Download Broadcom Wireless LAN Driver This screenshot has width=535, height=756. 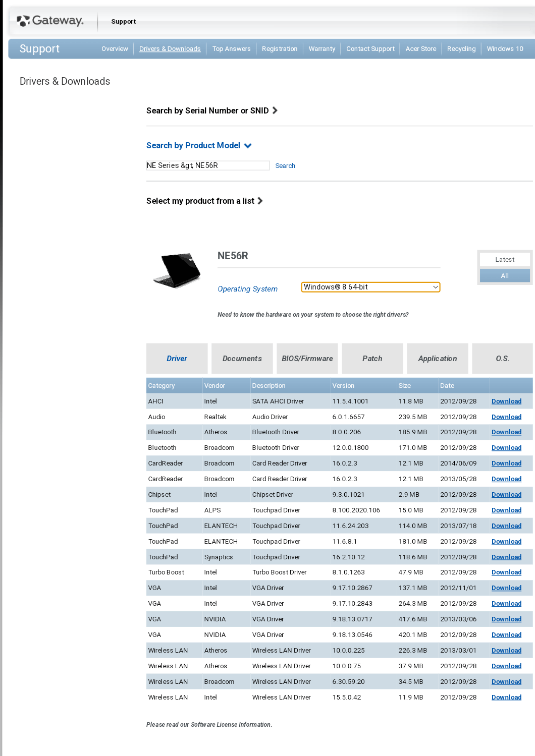coord(507,682)
